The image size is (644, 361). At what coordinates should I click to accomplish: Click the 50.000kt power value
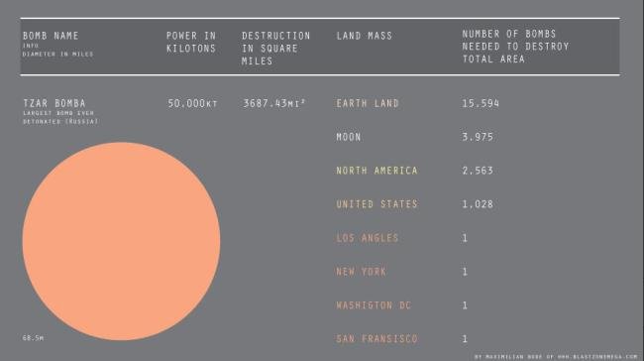(192, 103)
